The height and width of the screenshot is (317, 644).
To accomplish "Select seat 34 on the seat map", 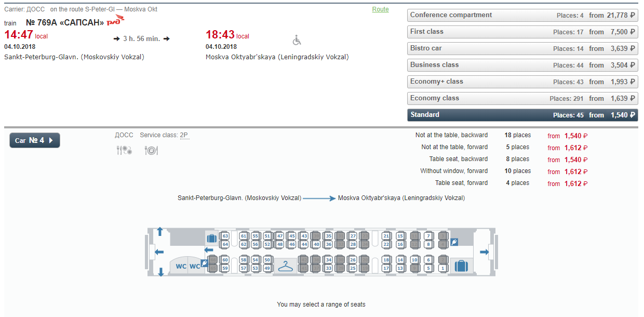I will pos(328,260).
